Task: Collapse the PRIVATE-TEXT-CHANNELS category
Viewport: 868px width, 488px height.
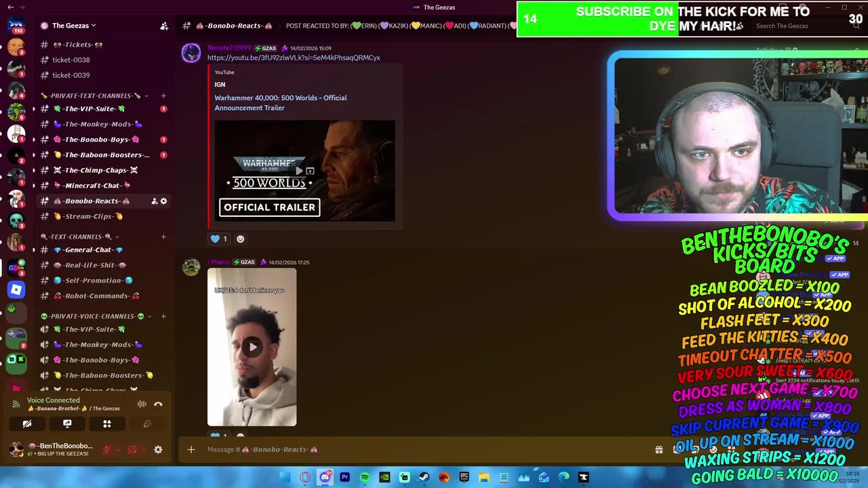Action: 94,96
